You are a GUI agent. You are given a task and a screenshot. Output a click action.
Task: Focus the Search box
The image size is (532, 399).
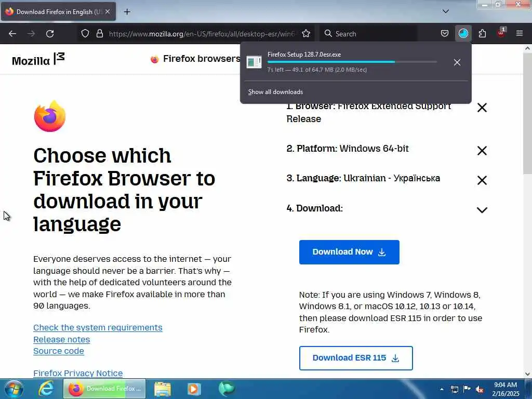point(368,34)
